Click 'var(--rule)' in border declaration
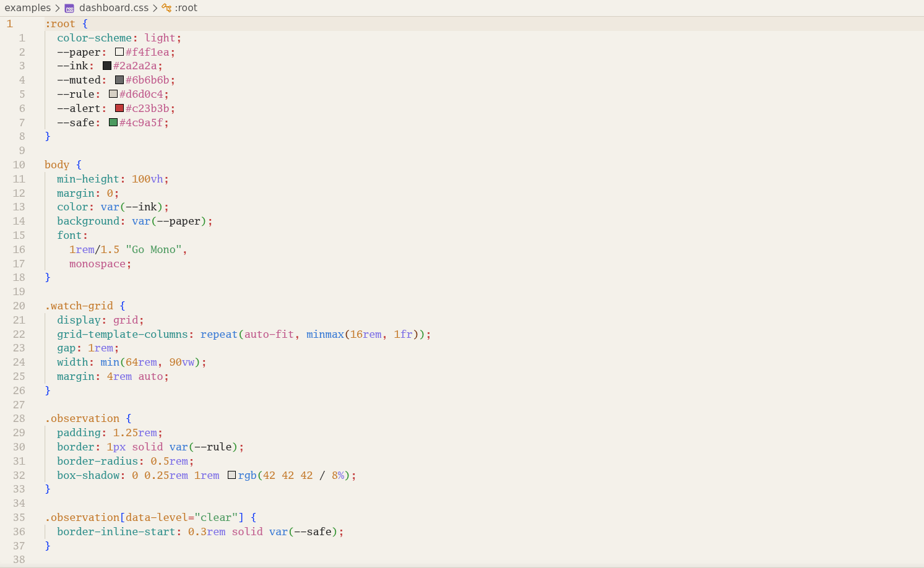Viewport: 924px width, 568px height. pyautogui.click(x=204, y=447)
